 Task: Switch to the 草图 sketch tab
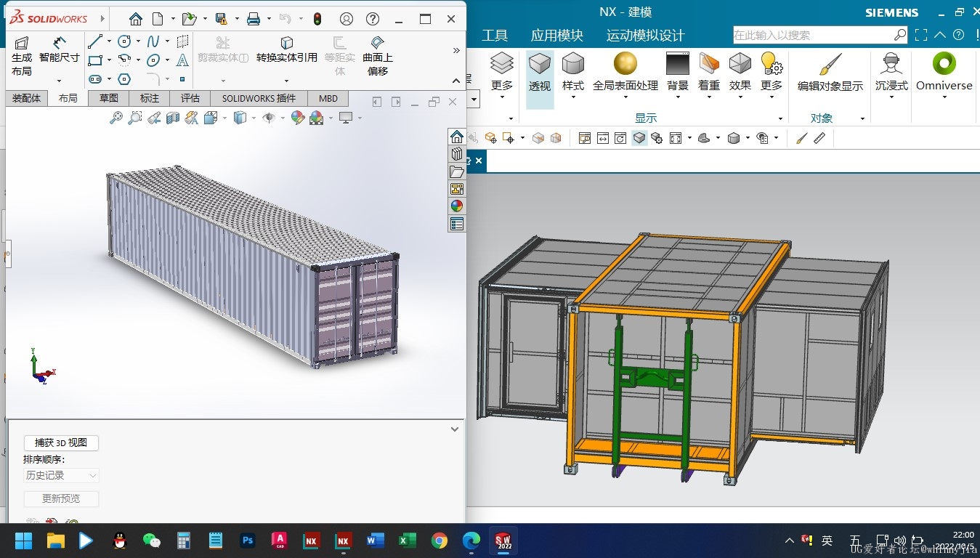point(109,98)
